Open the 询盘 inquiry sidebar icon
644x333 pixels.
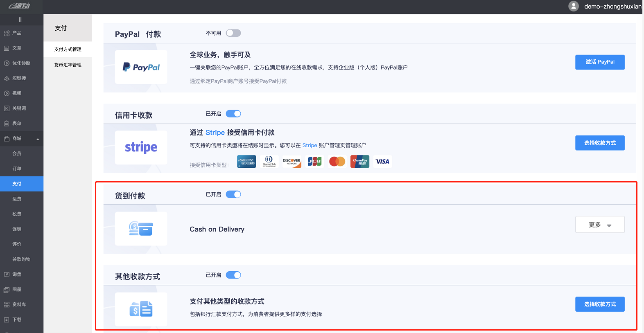click(x=7, y=274)
